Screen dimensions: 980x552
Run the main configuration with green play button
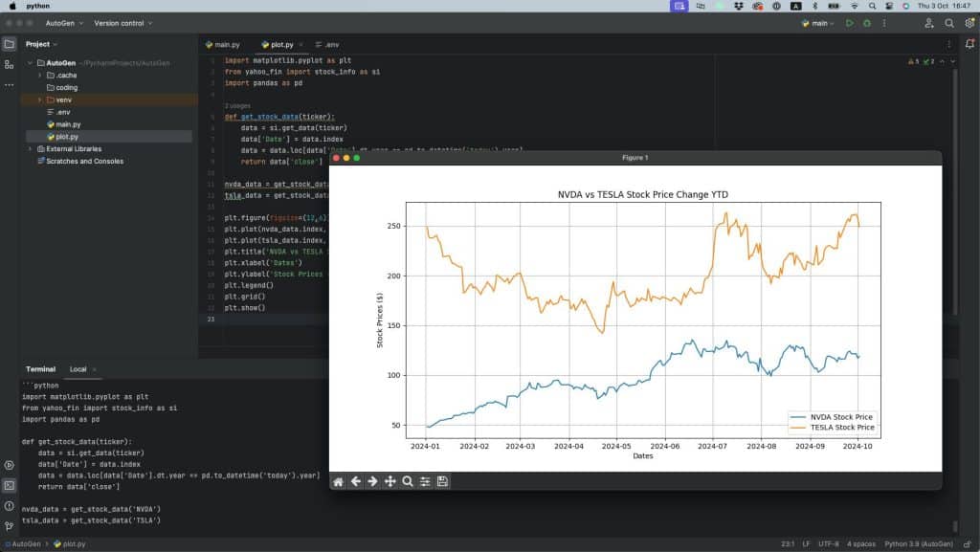point(849,23)
